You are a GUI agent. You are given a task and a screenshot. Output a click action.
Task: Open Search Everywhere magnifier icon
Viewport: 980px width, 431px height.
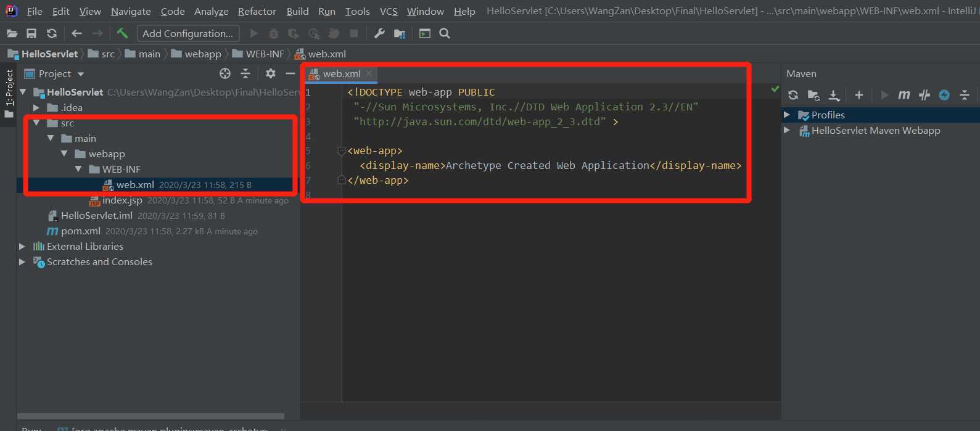[445, 33]
